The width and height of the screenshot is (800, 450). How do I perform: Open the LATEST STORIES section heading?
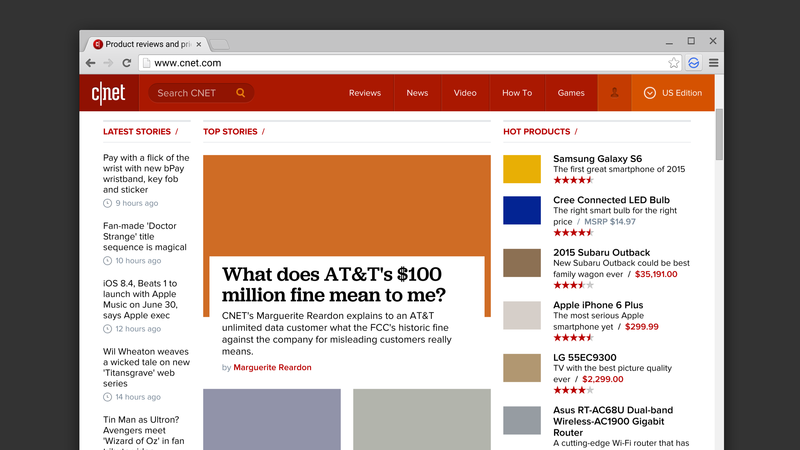137,132
